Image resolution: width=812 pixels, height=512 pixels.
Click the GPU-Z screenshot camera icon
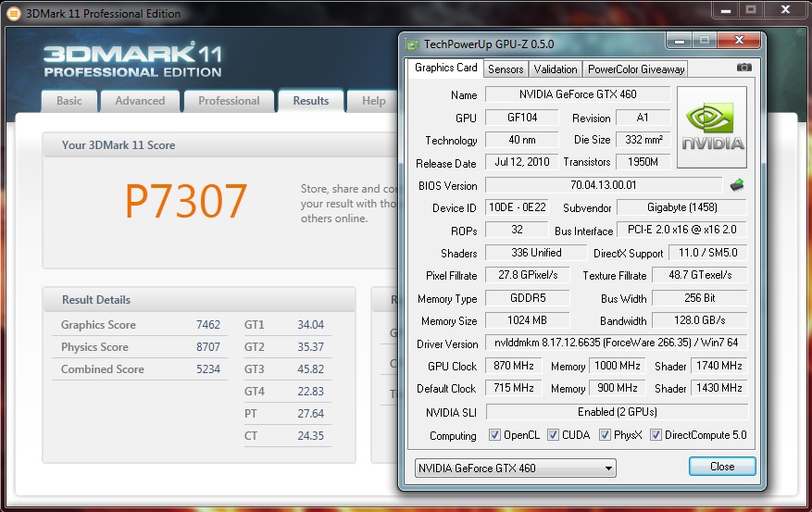pos(744,68)
